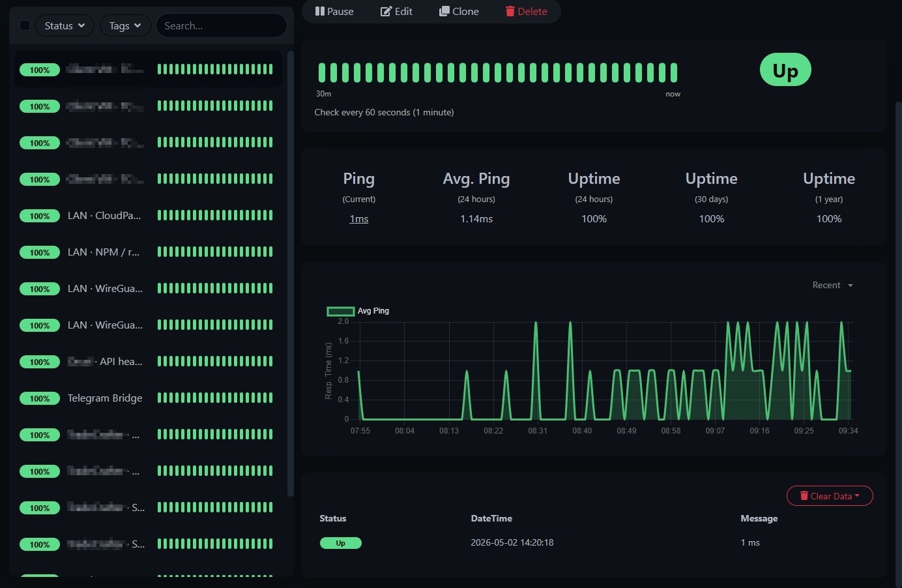Select the LAN · CloudPa... monitor

point(148,215)
